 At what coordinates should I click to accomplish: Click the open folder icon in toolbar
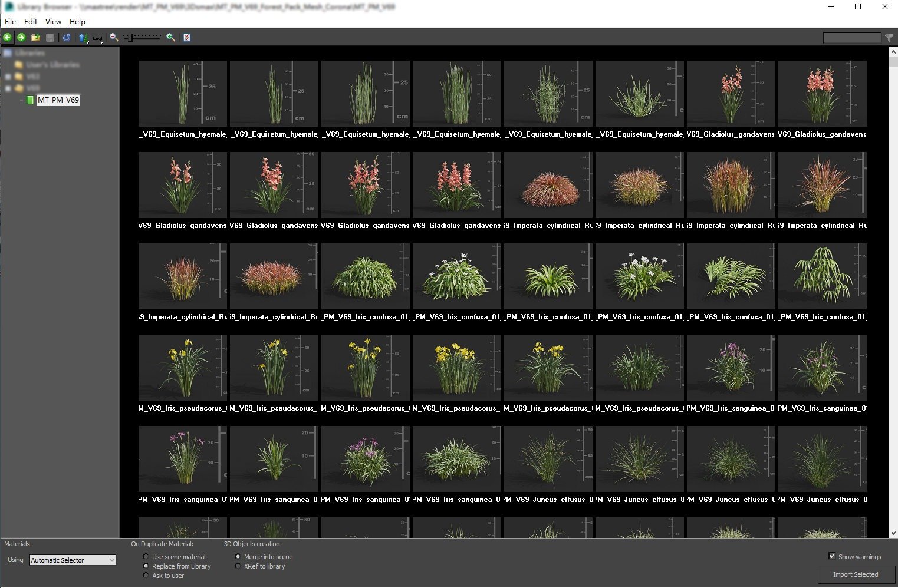click(x=36, y=37)
